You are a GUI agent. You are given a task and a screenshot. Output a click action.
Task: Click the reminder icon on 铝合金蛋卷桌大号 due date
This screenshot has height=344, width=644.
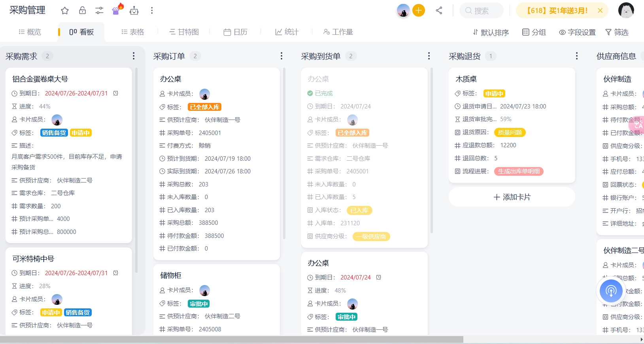pyautogui.click(x=116, y=93)
